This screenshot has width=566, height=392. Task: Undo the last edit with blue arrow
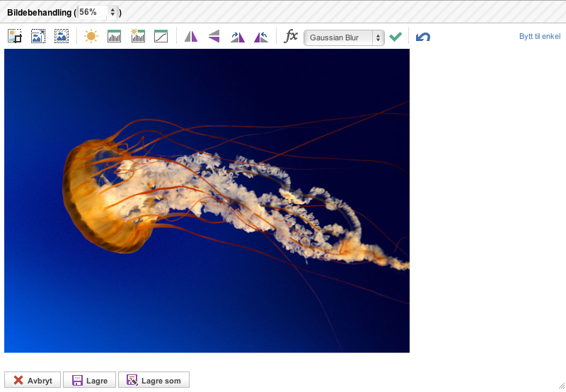pyautogui.click(x=423, y=37)
